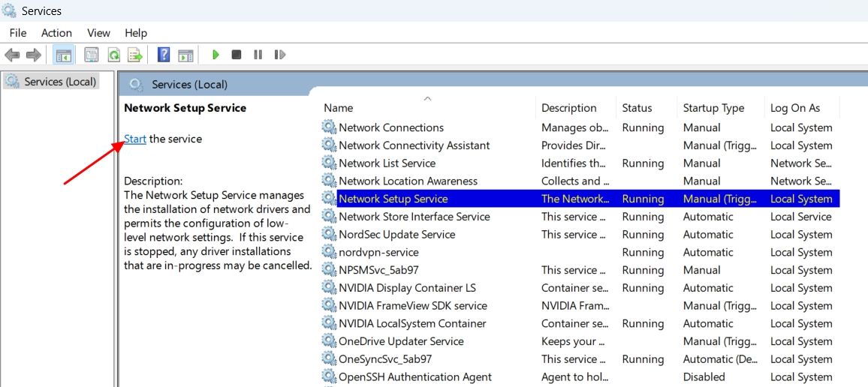The image size is (868, 387).
Task: Open the Help menu
Action: point(136,32)
